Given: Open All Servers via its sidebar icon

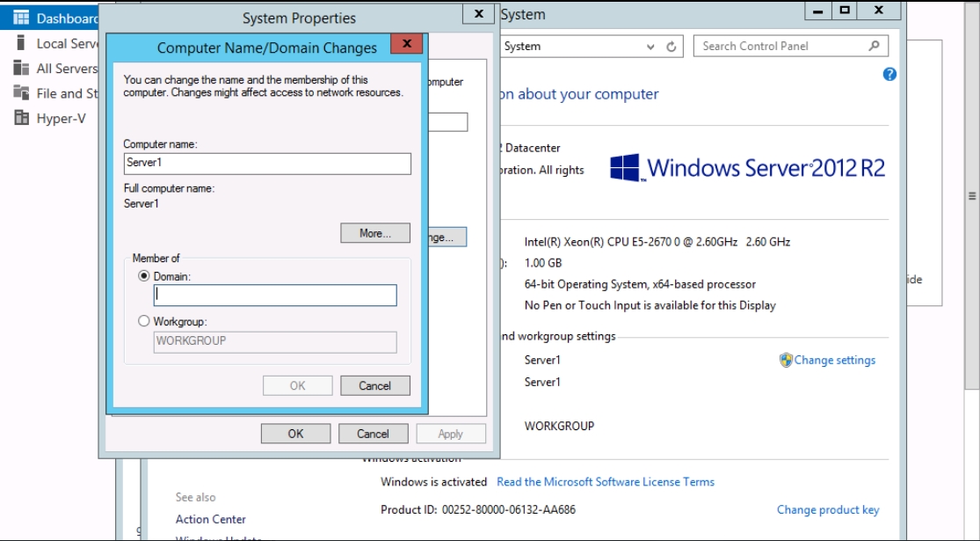Looking at the screenshot, I should (x=21, y=68).
